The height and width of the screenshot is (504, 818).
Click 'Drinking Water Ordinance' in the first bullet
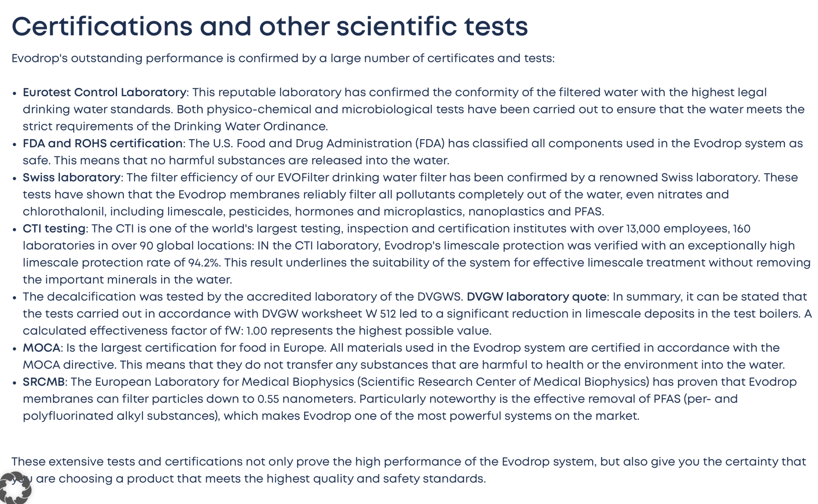click(250, 126)
